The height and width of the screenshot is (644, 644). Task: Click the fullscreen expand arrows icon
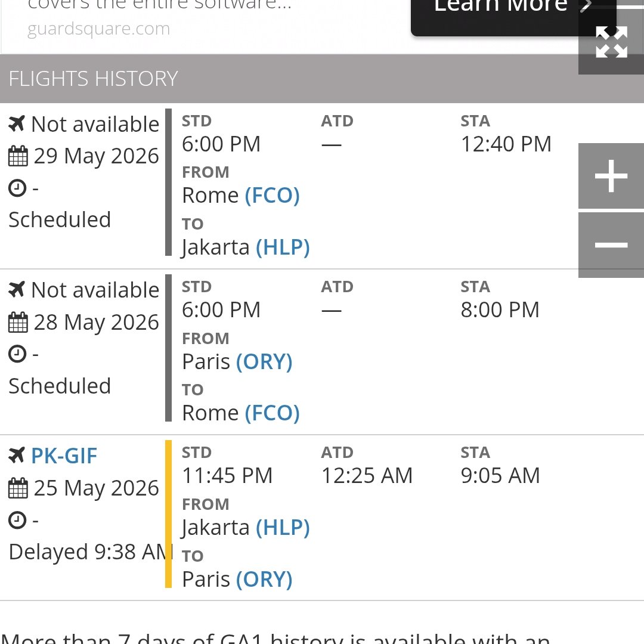[x=611, y=42]
